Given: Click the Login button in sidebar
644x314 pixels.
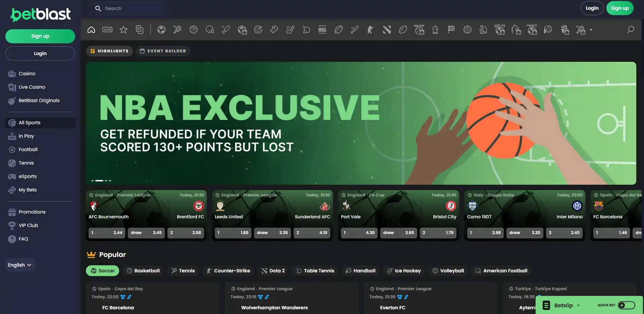Looking at the screenshot, I should pyautogui.click(x=40, y=53).
